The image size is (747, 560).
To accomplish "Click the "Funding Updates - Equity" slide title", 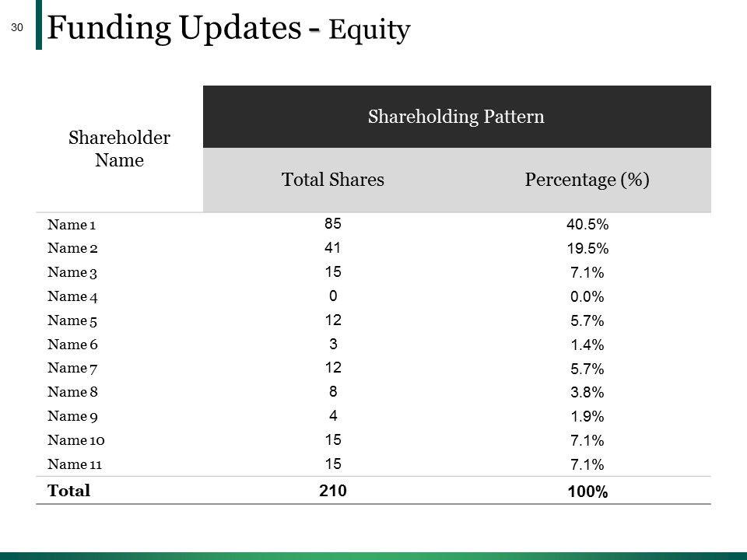I will [228, 29].
